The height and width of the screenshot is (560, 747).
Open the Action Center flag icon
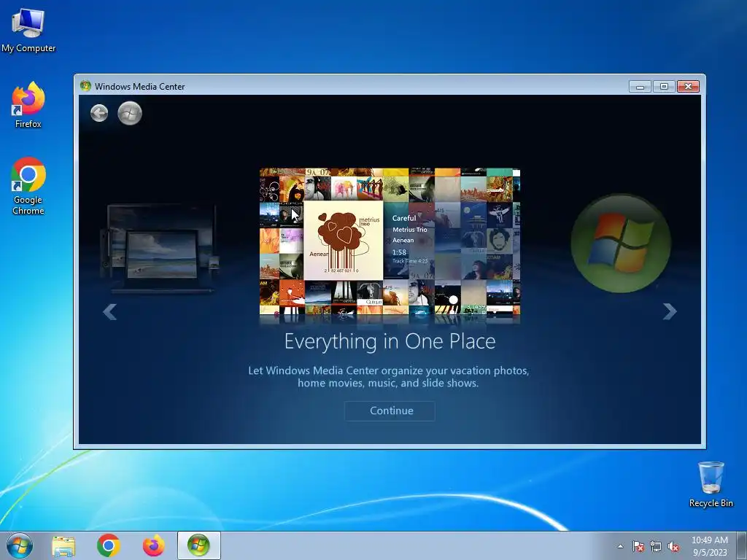(x=638, y=547)
